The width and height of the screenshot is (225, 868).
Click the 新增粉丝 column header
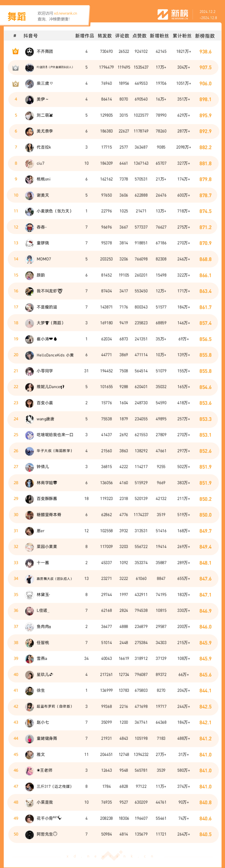159,36
